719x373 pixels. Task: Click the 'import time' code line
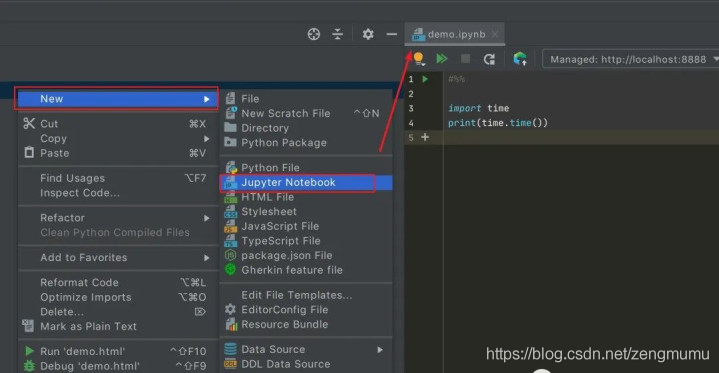479,108
